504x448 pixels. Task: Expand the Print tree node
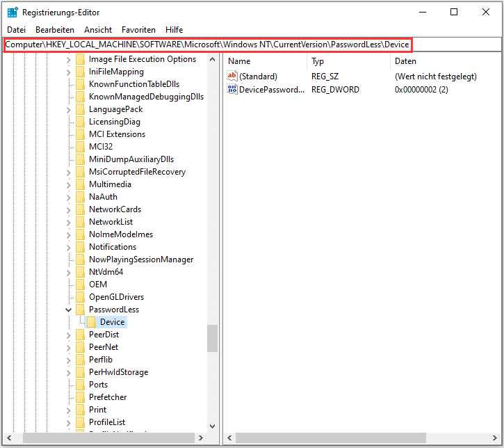(68, 410)
